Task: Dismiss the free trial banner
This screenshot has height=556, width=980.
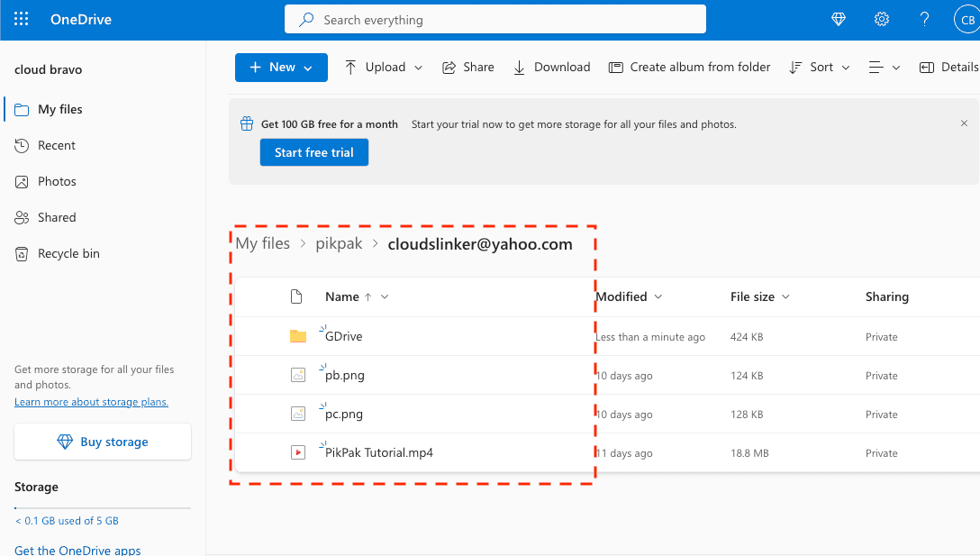Action: coord(965,123)
